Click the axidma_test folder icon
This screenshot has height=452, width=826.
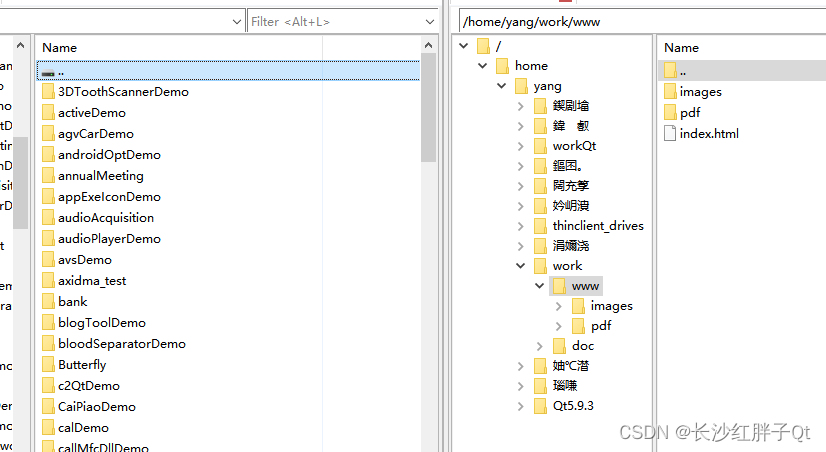click(48, 281)
